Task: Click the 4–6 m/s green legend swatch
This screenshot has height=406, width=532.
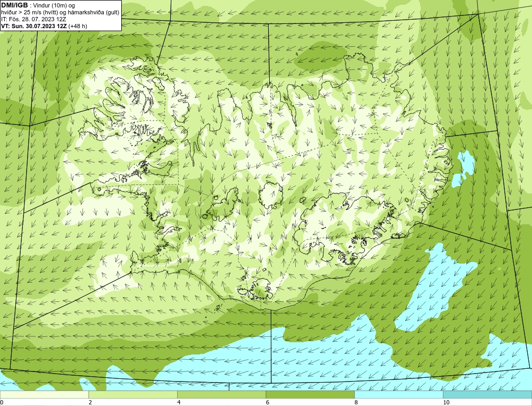Action: (x=221, y=394)
